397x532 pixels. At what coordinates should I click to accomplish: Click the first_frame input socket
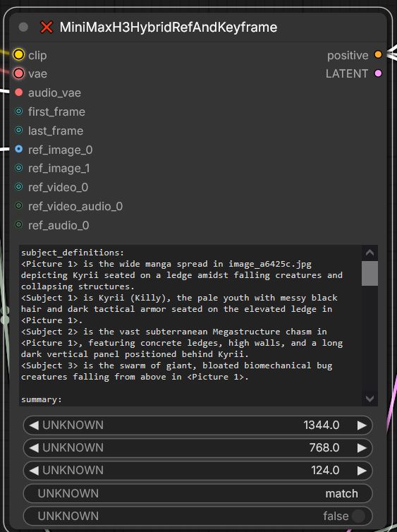point(19,111)
